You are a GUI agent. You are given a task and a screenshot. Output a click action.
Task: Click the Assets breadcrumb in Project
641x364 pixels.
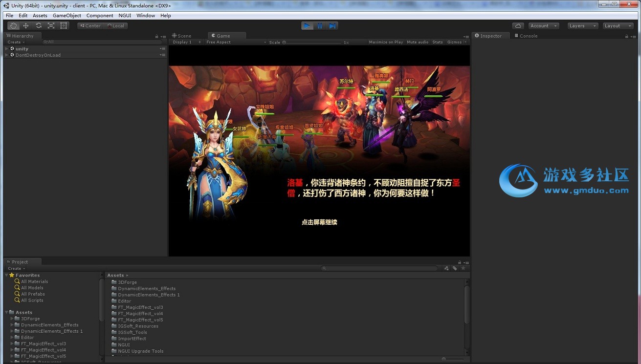115,276
